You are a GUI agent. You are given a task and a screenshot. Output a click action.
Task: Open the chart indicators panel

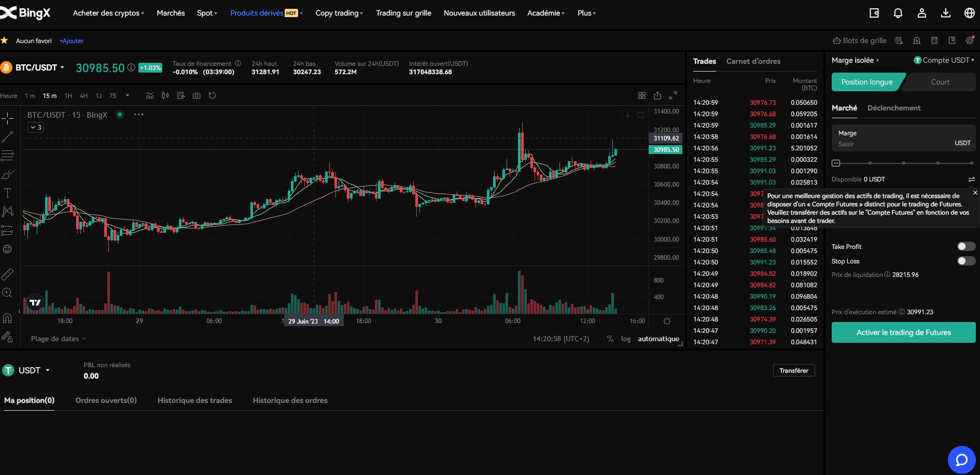point(150,95)
